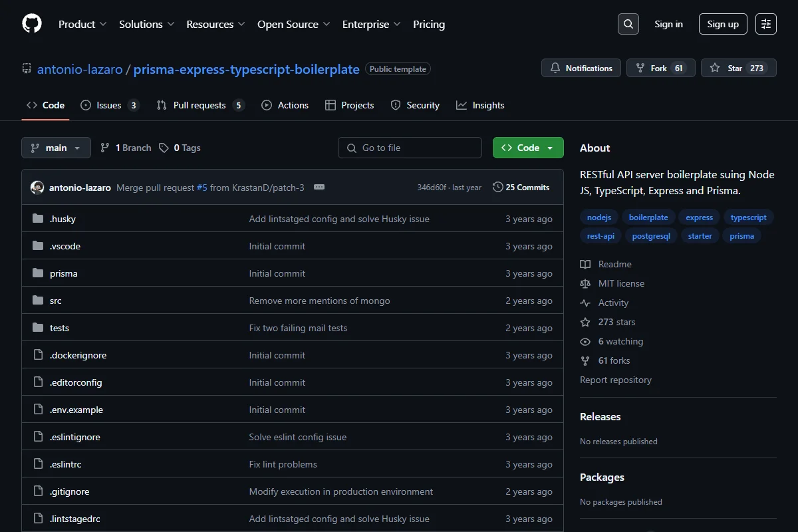Open the .husky folder
Image resolution: width=798 pixels, height=532 pixels.
[x=63, y=219]
